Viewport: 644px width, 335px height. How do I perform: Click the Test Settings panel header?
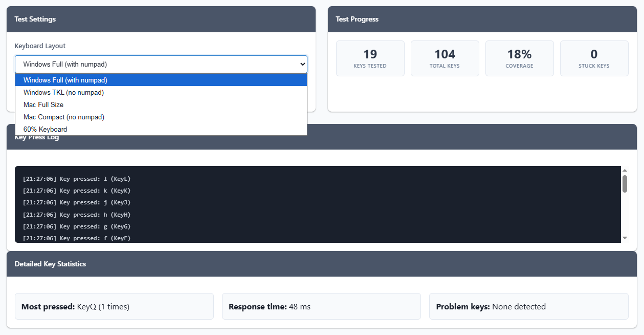click(x=161, y=19)
